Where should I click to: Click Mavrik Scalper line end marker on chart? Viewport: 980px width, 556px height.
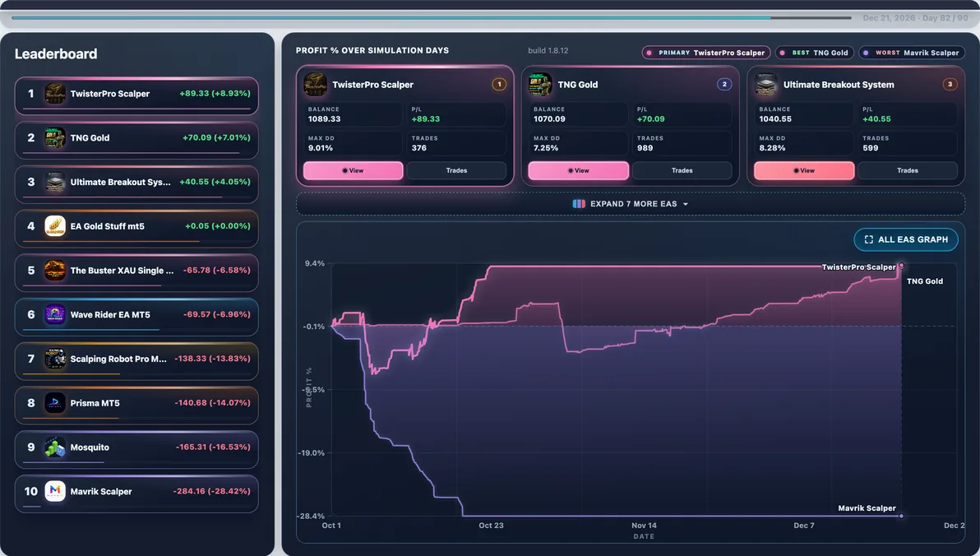(900, 516)
